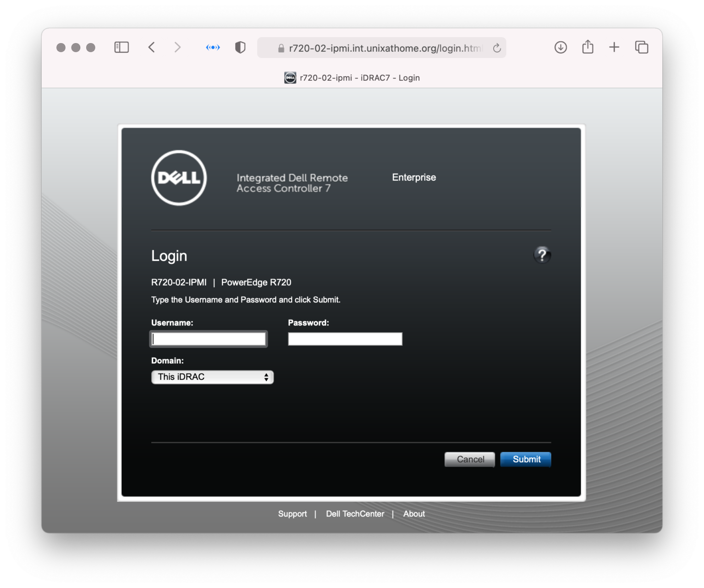Show the tab overview icon
Screen dimensions: 704x588
(x=642, y=47)
